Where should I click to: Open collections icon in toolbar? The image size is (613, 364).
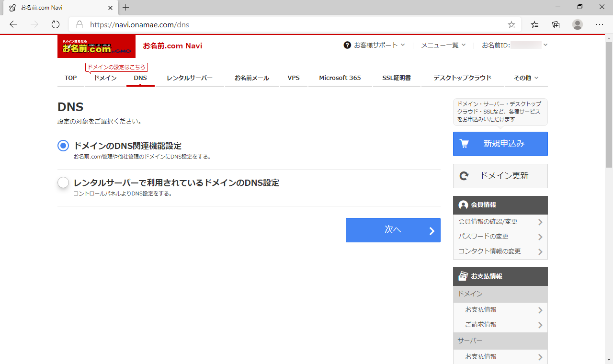click(x=556, y=24)
